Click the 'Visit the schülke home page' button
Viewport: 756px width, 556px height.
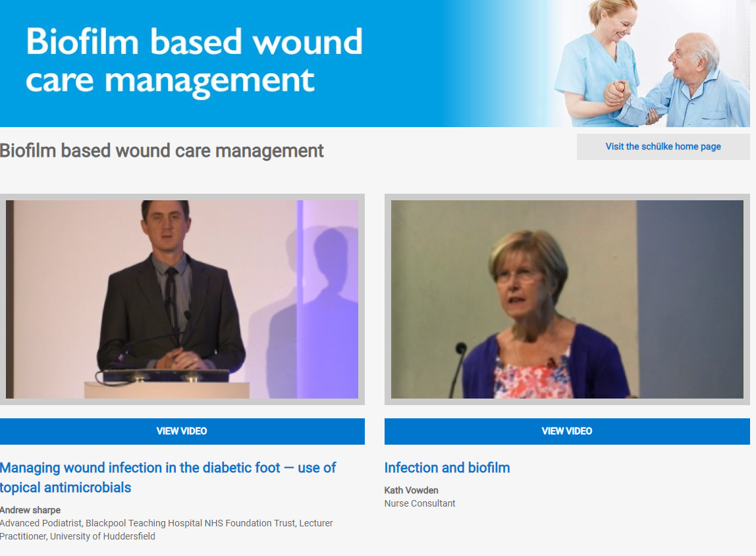(x=662, y=147)
